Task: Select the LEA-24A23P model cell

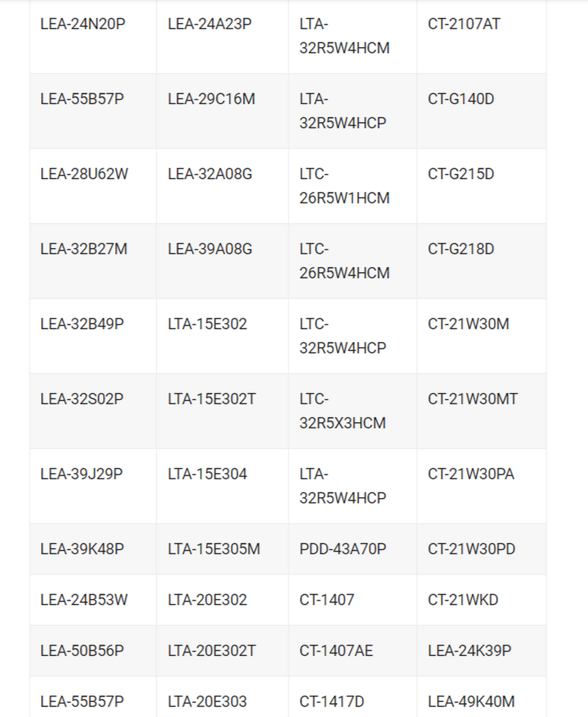Action: (210, 24)
